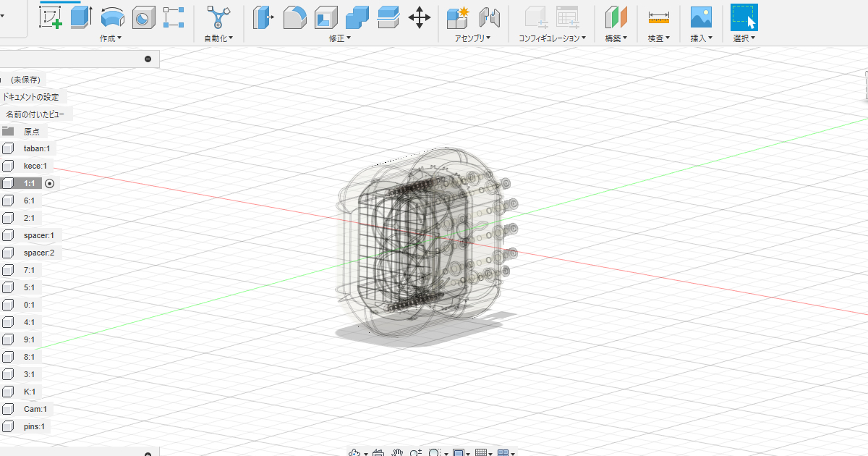Select the 0:1 component
The image size is (868, 456).
pyautogui.click(x=29, y=305)
